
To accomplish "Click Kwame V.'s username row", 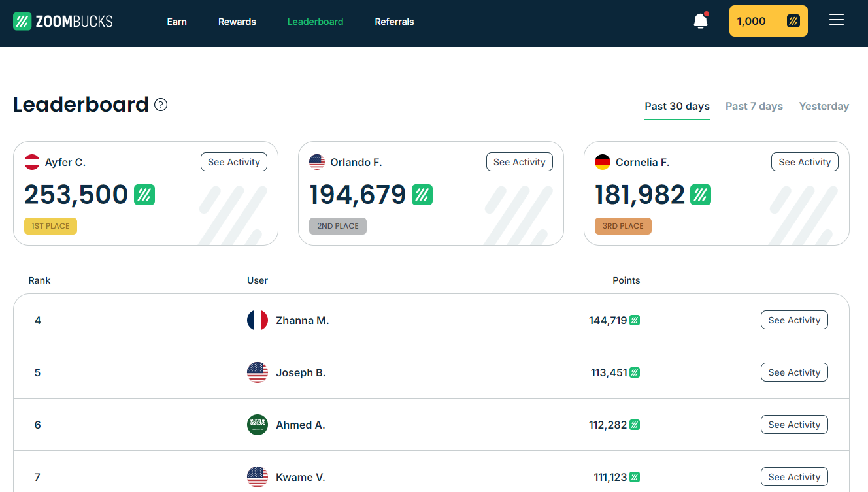I will point(302,477).
